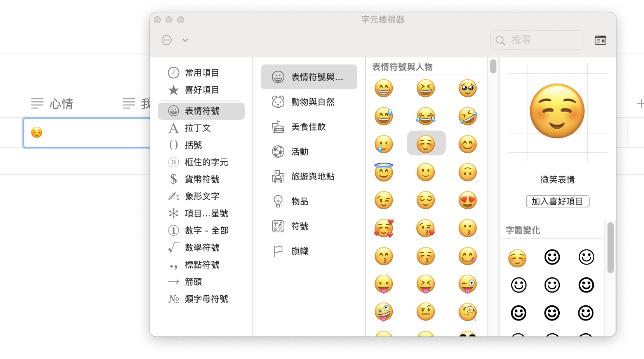Screen dimensions: 644x359
Task: Pick the squinting laughing face emoji
Action: tap(426, 89)
